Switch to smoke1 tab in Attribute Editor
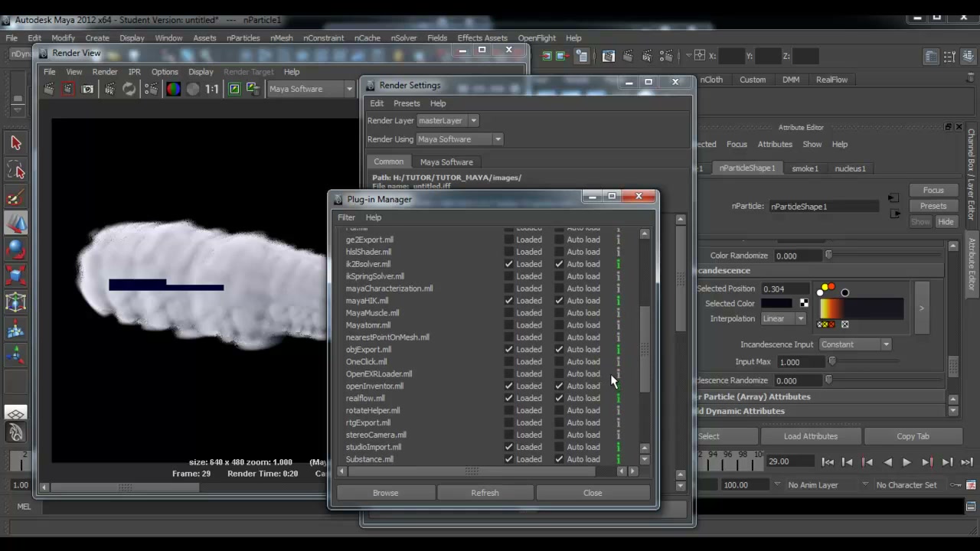The image size is (980, 551). [x=805, y=168]
